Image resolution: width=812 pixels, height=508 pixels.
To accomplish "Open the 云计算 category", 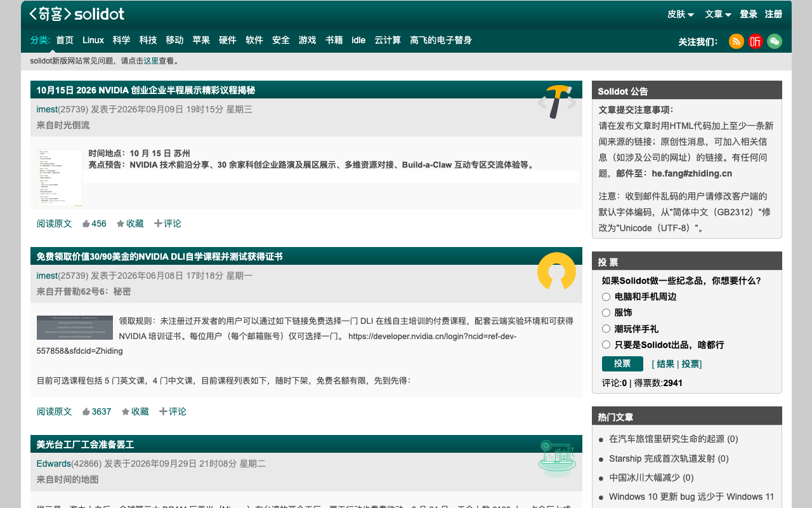I will [x=388, y=40].
